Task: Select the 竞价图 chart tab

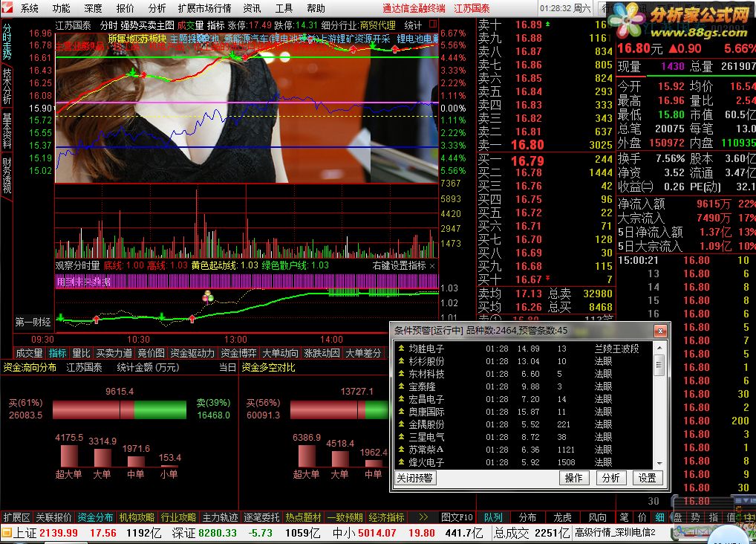Action: point(151,353)
